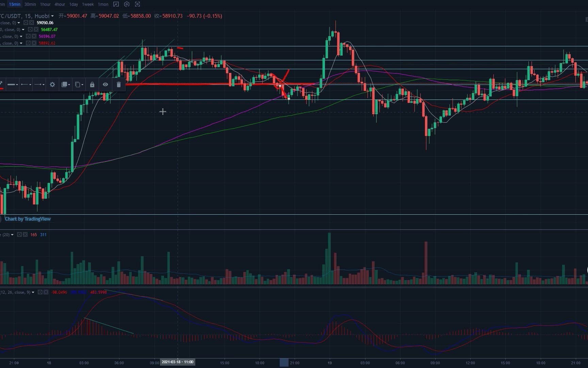
Task: Pick the red line color pencil tool
Action: (1, 84)
